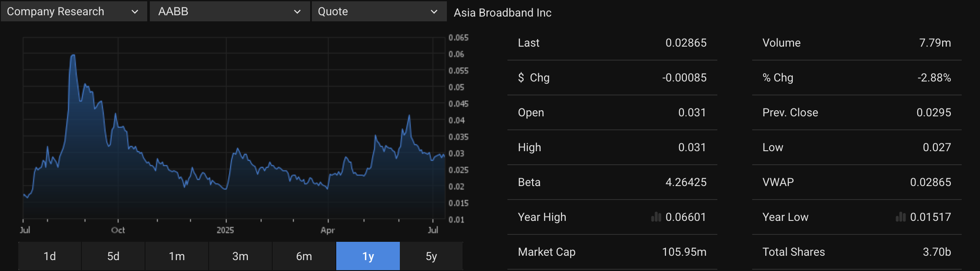Select the Total Shares row
This screenshot has height=271, width=980.
click(x=856, y=252)
